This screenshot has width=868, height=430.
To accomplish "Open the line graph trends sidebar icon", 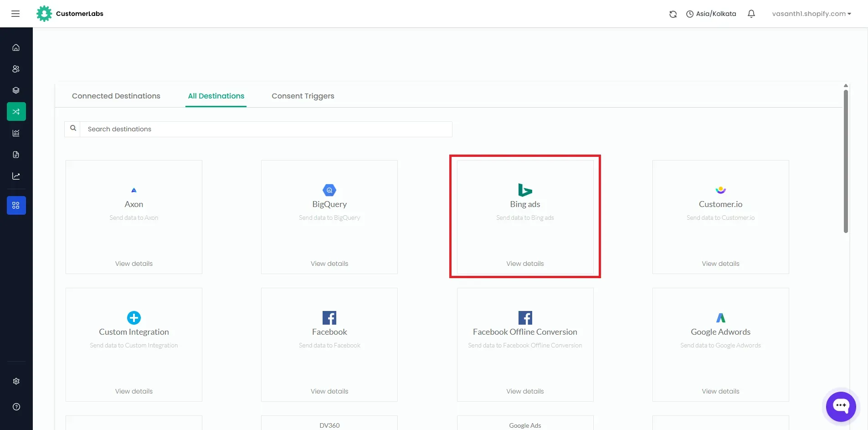I will coord(16,176).
